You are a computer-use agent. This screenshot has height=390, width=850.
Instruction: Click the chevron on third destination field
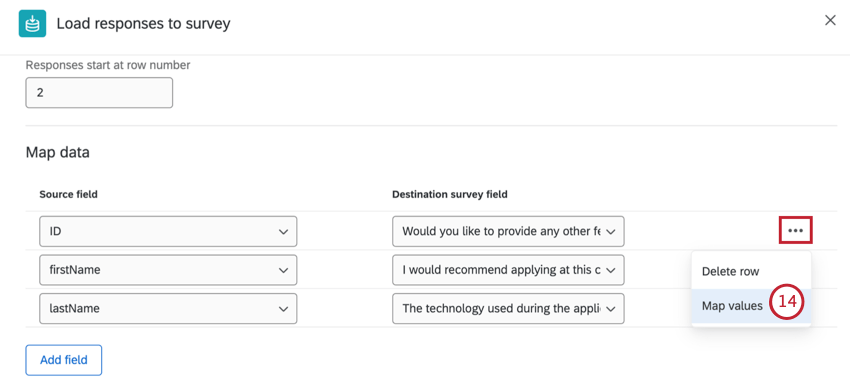610,309
